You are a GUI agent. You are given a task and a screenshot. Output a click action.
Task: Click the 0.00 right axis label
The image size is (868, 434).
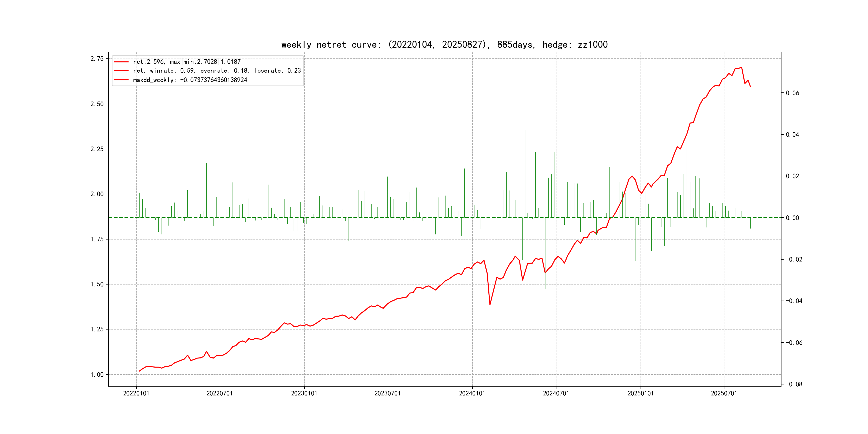coord(792,218)
